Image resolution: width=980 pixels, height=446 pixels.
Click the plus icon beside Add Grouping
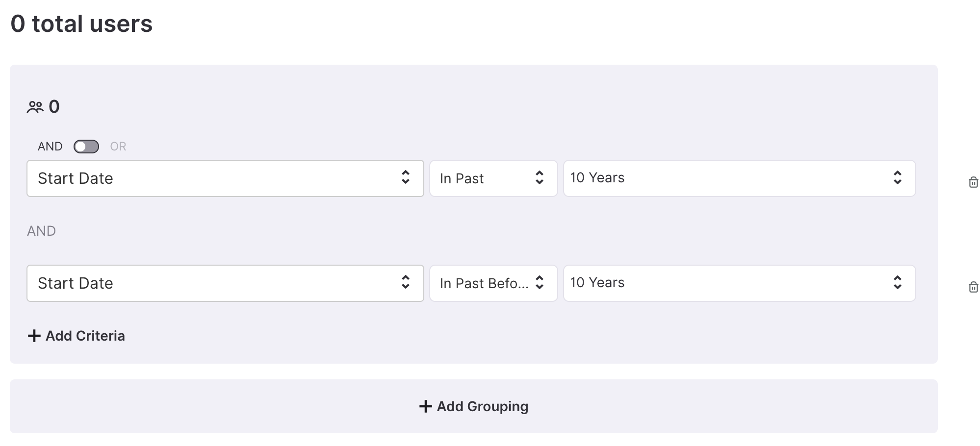(x=425, y=406)
